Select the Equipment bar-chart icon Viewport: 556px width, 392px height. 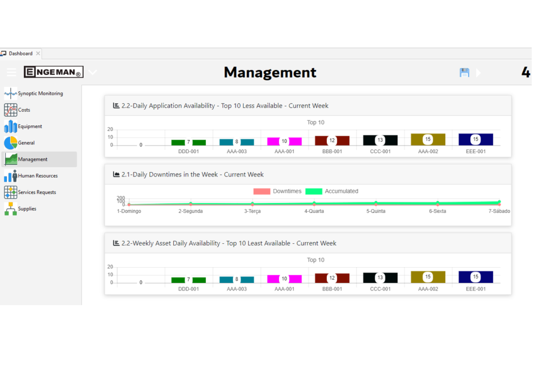[10, 126]
